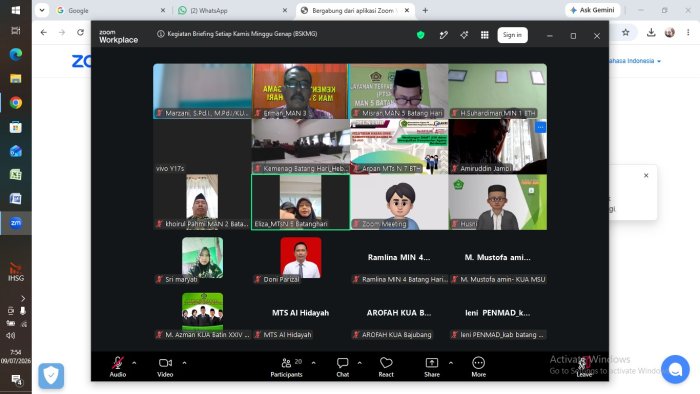This screenshot has width=700, height=394.
Task: Expand the hidden system tray icons
Action: coord(23,298)
